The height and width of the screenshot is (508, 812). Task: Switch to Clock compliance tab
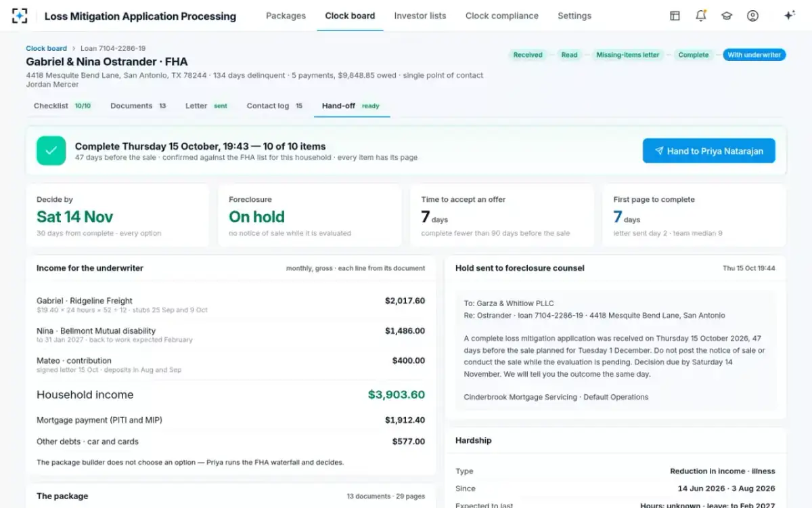(502, 16)
